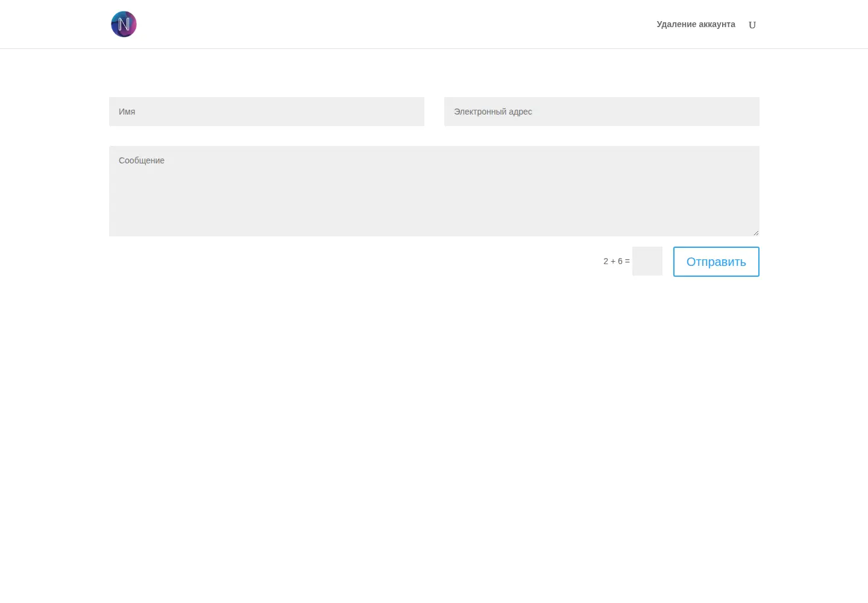Image resolution: width=868 pixels, height=603 pixels.
Task: Click the captcha answer box
Action: point(647,261)
